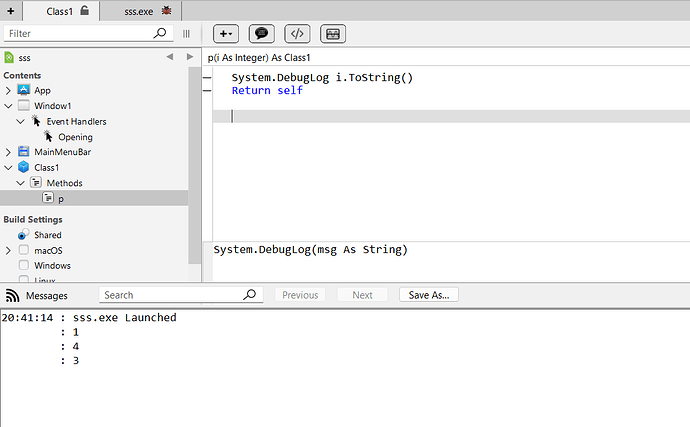
Task: Enable the macOS build target checkbox
Action: click(x=24, y=250)
